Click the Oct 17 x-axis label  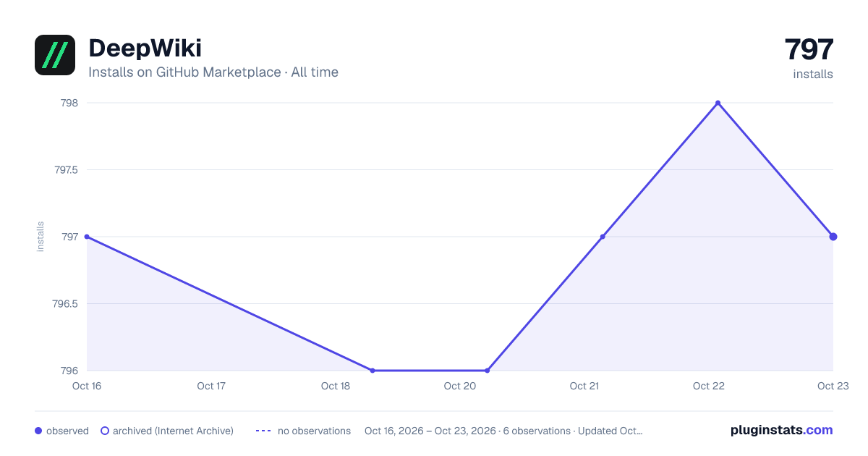click(x=211, y=386)
